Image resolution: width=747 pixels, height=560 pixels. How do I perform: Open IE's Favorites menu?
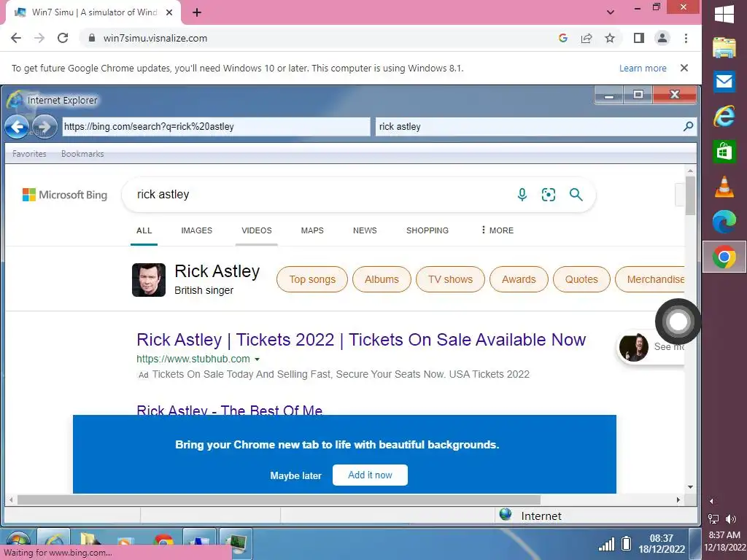click(x=29, y=154)
